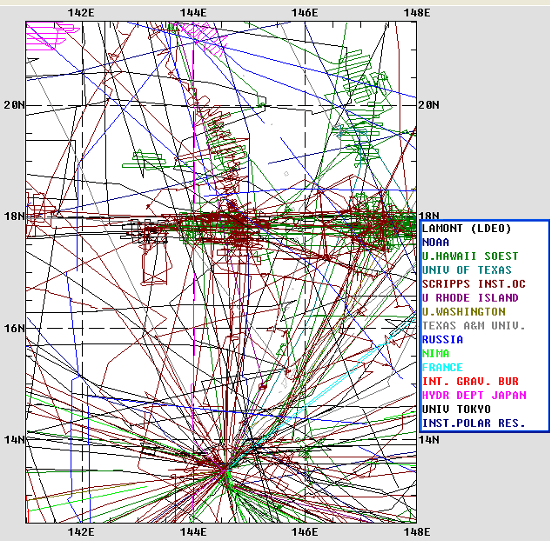550x541 pixels.
Task: Choose UNIV OF TEXAS in the legend
Action: point(467,270)
